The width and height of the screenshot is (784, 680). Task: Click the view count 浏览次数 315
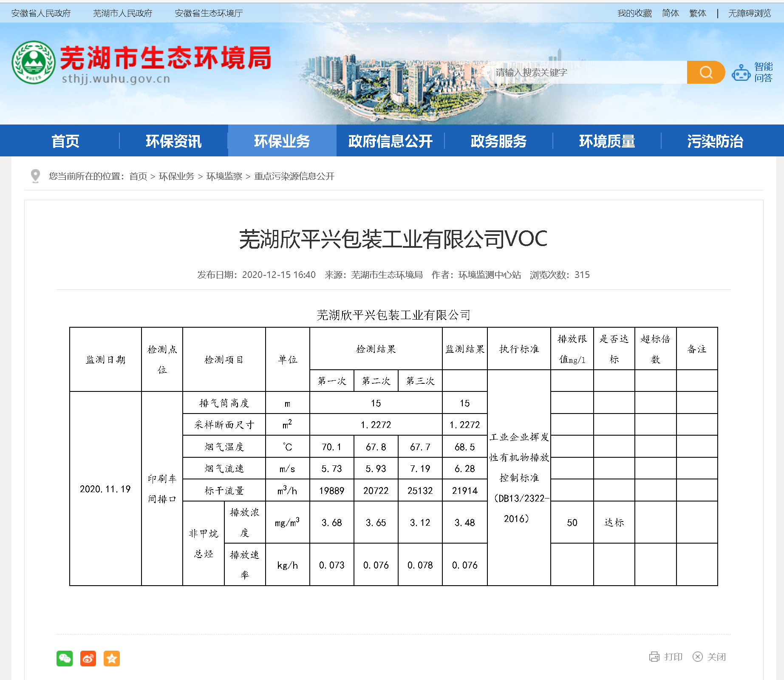[x=560, y=275]
